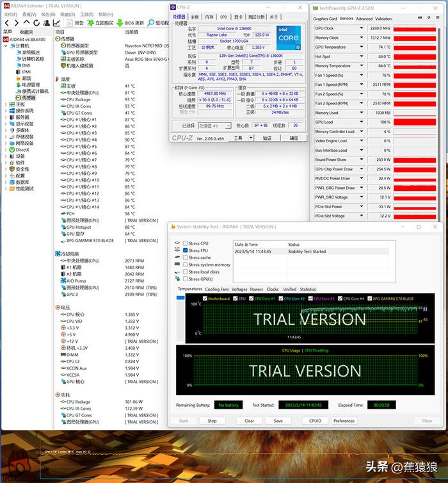Enable the Stress CPU checkbox
The image size is (448, 483).
[185, 243]
